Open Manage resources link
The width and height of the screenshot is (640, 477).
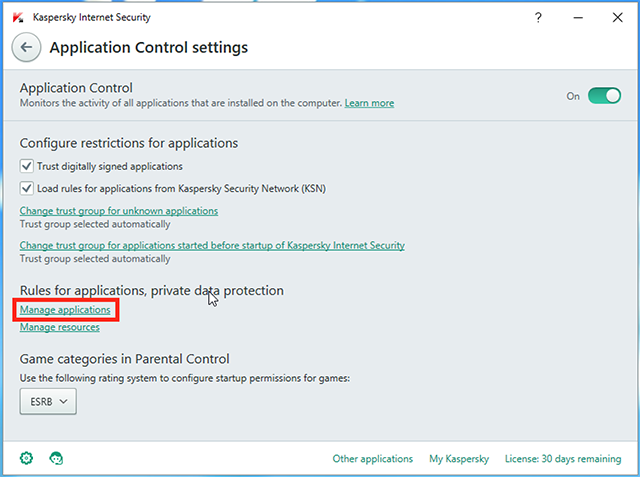click(x=60, y=327)
